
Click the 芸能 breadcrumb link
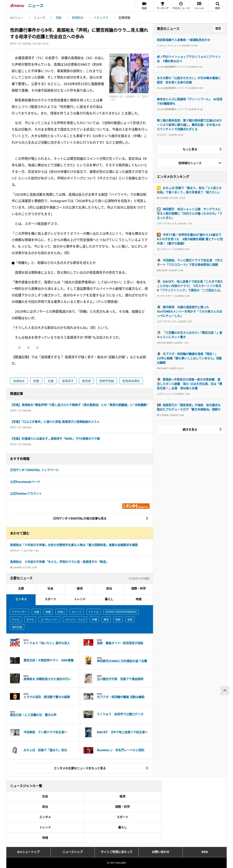pos(58,18)
